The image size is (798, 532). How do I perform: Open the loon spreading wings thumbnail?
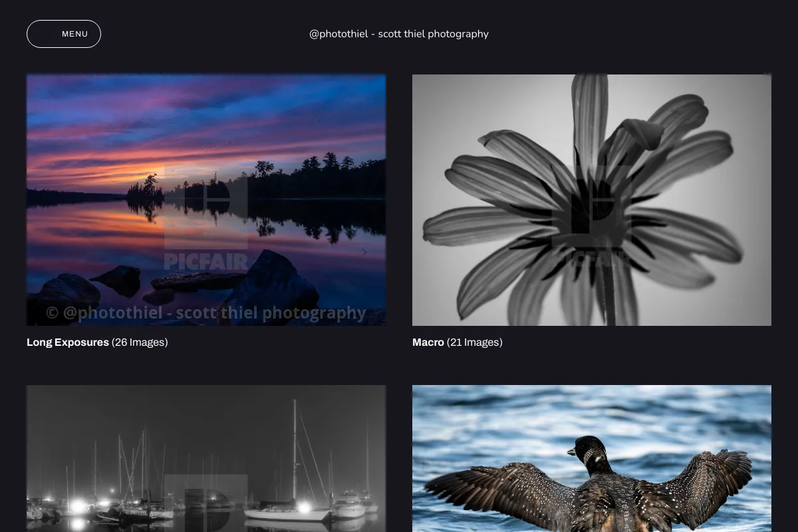pyautogui.click(x=592, y=459)
